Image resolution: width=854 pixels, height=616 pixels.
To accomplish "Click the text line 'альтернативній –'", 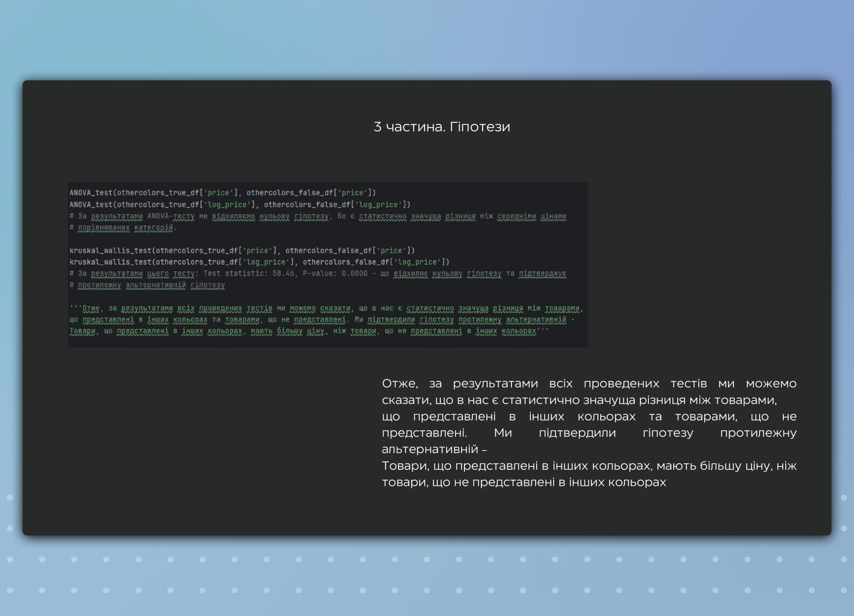I will (x=434, y=449).
